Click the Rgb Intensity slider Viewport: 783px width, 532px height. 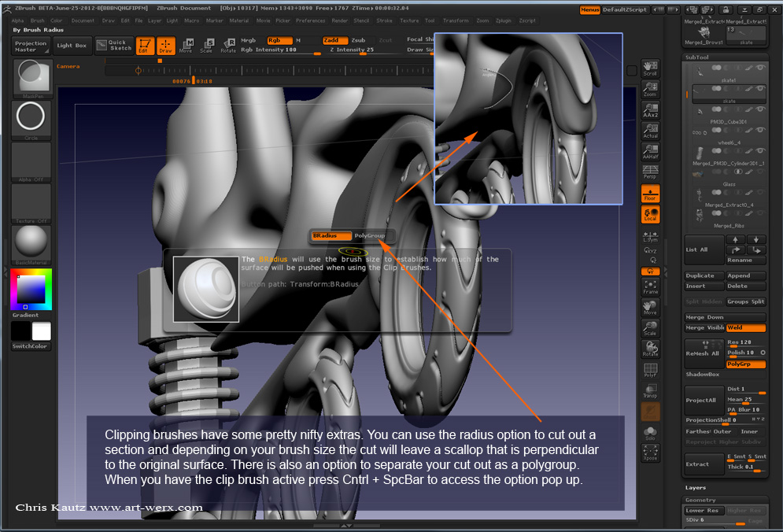click(279, 50)
